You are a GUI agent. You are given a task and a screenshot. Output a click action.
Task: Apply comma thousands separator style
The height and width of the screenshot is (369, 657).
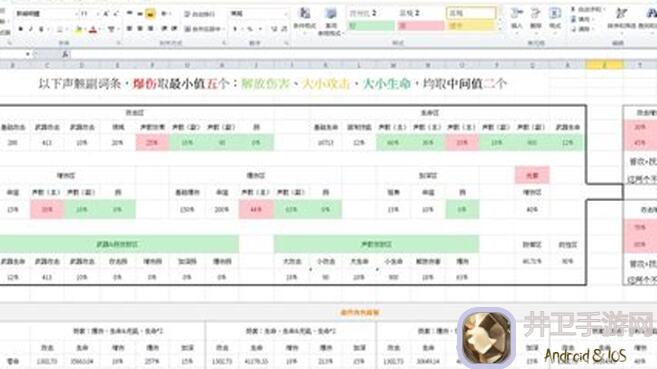260,29
